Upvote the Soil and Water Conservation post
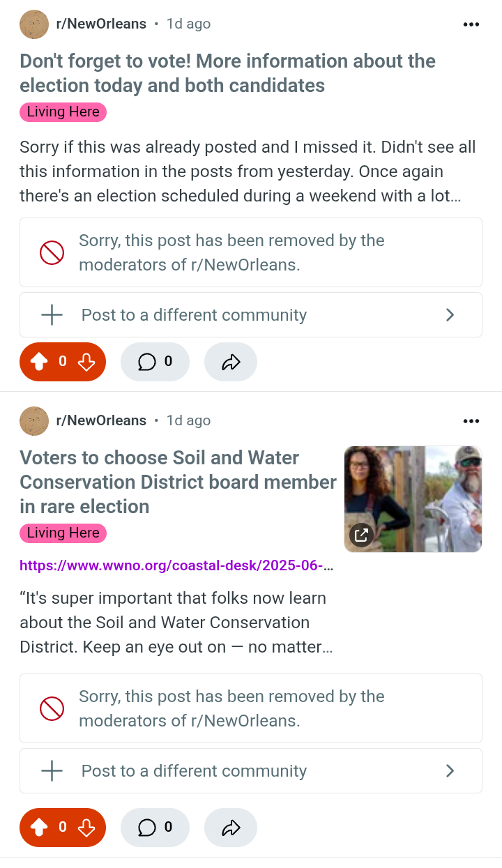 point(39,828)
